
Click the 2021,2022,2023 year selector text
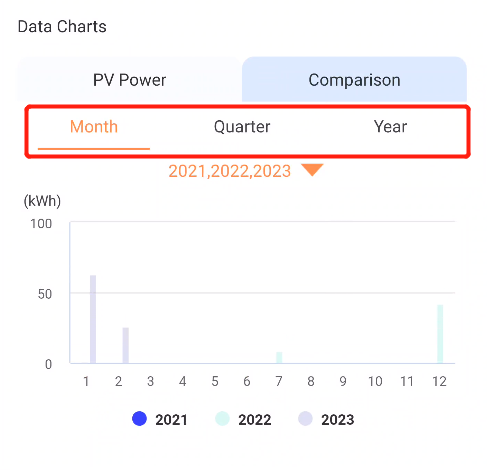(230, 171)
